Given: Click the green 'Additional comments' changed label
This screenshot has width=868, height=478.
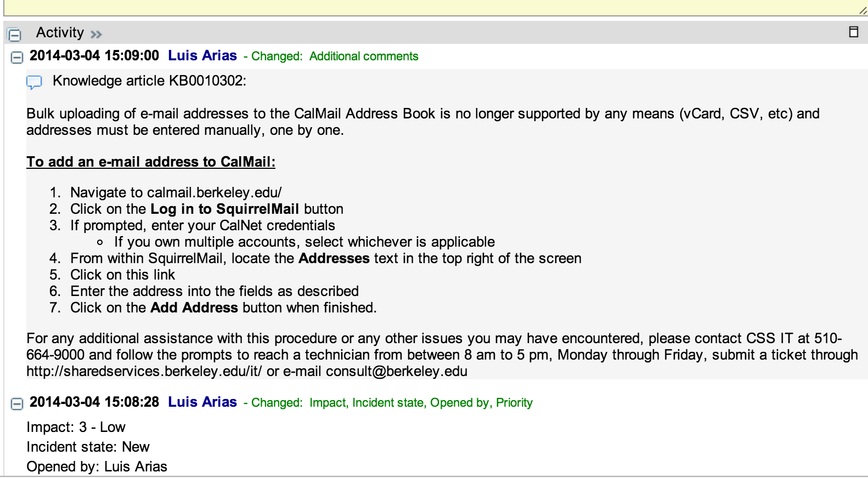Looking at the screenshot, I should tap(363, 56).
